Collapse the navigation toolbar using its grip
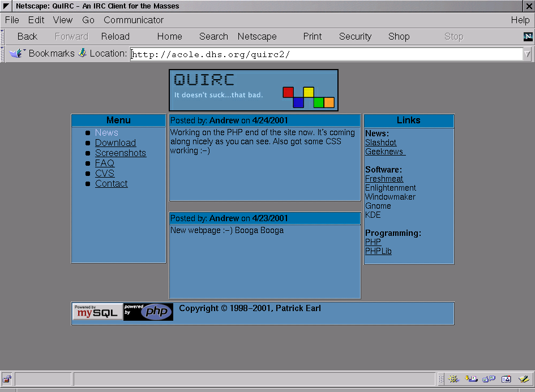The width and height of the screenshot is (535, 392). pyautogui.click(x=2, y=36)
